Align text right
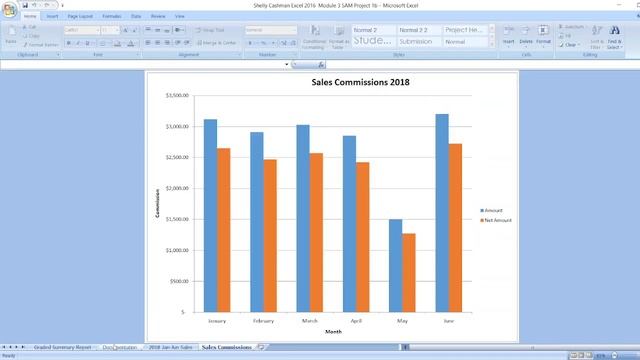640x360 pixels. pyautogui.click(x=167, y=43)
